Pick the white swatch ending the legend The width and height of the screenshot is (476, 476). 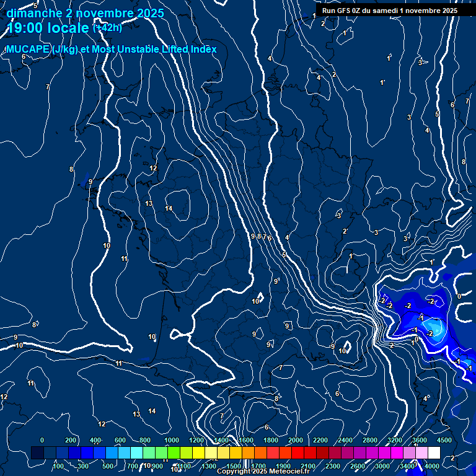click(x=434, y=452)
